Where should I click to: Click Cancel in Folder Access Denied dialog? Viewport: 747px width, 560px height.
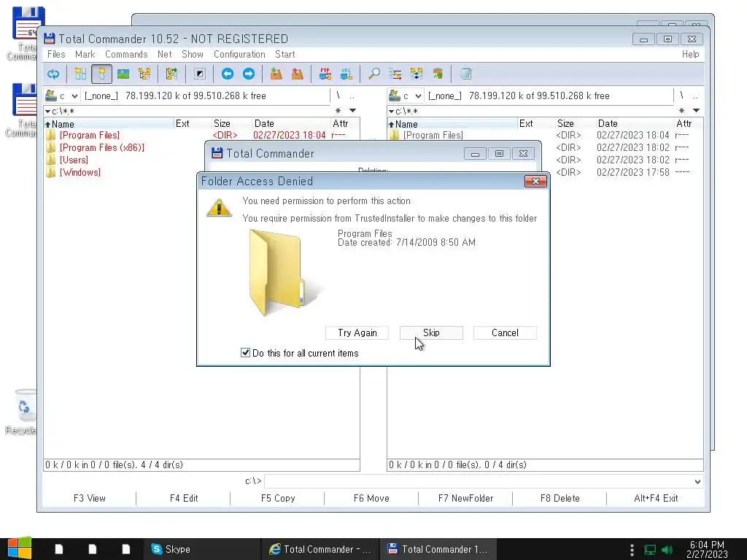coord(505,332)
